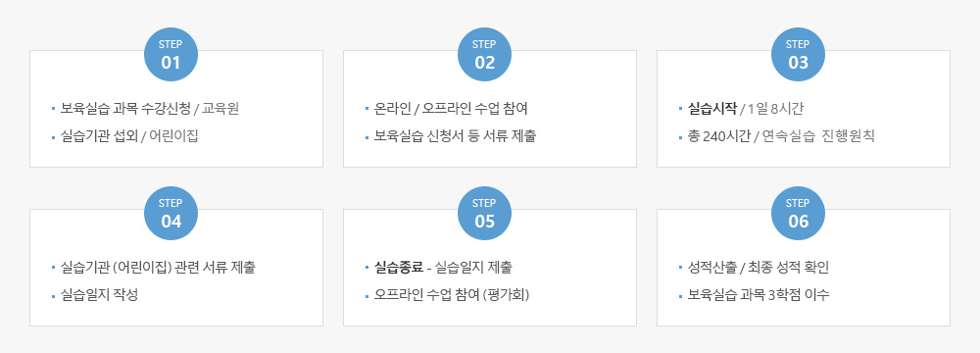Click the STEP 01 circle badge

[171, 55]
